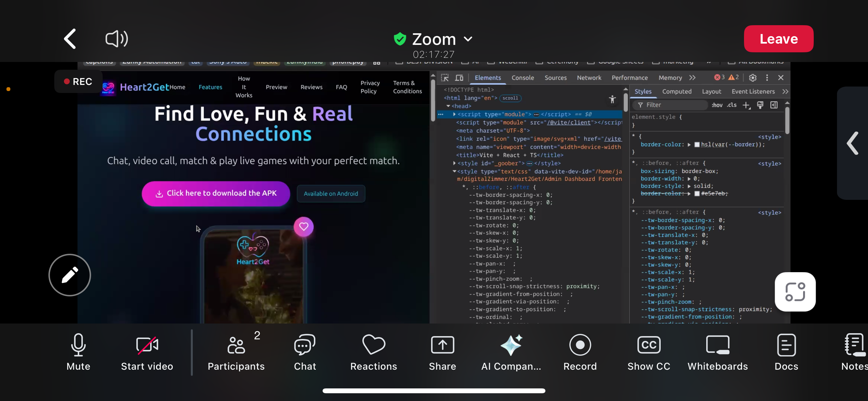
Task: Expand the side panel left chevron
Action: [852, 143]
